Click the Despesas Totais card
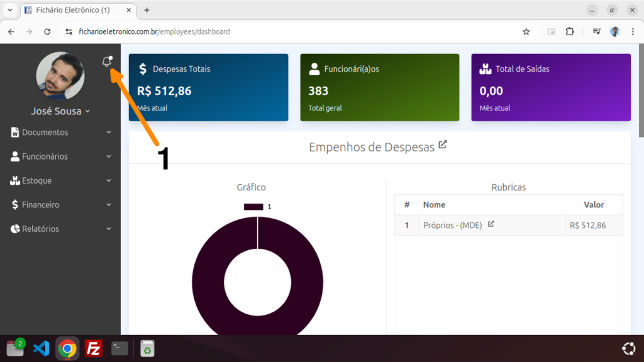This screenshot has height=362, width=644. [209, 87]
